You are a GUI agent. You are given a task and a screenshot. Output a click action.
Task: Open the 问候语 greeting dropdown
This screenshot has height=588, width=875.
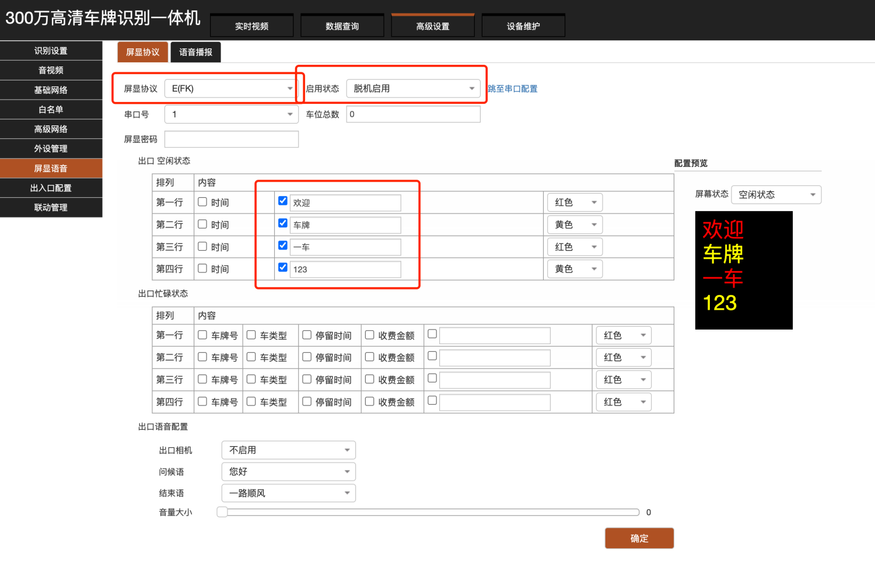(288, 471)
